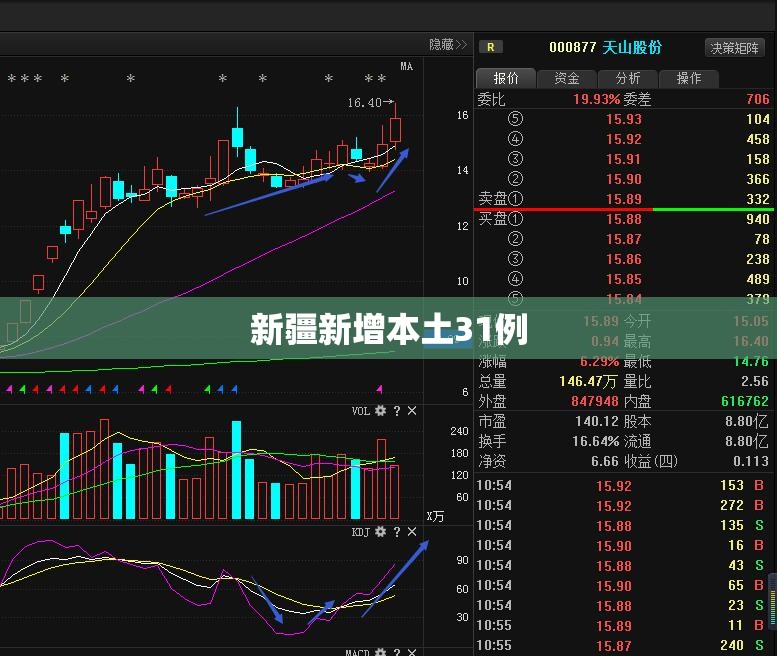This screenshot has height=656, width=777.
Task: Select sell level 4 price 15.92
Action: [623, 139]
